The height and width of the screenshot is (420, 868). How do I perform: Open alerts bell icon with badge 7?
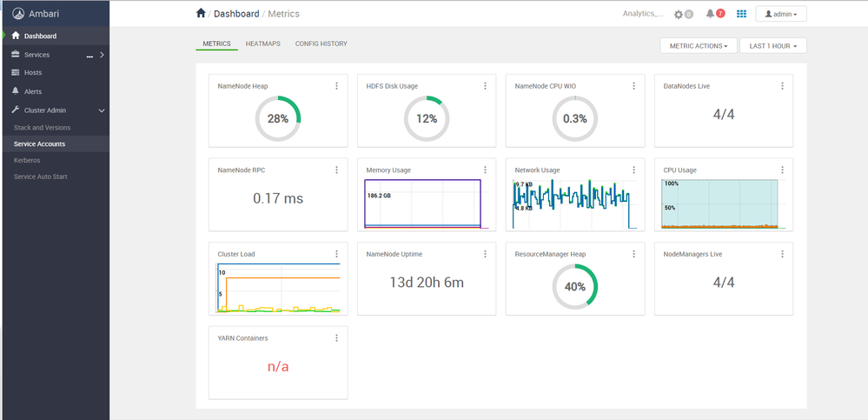pyautogui.click(x=710, y=14)
